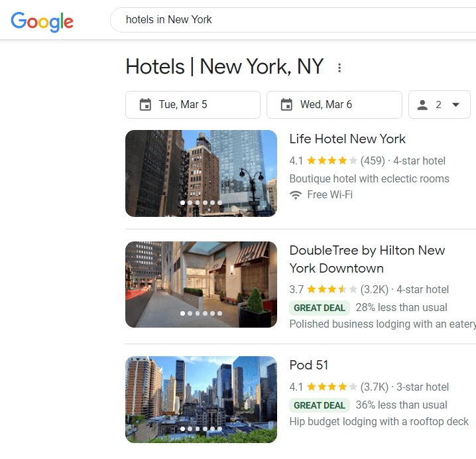This screenshot has height=459, width=476.
Task: Click the Life Hotel photo thumbnail
Action: click(x=201, y=173)
